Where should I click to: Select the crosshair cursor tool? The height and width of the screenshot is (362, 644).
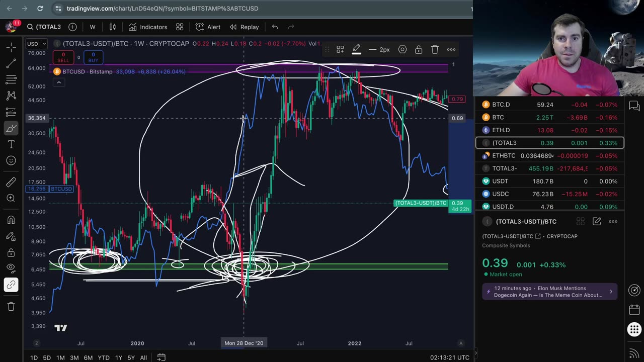pyautogui.click(x=11, y=47)
